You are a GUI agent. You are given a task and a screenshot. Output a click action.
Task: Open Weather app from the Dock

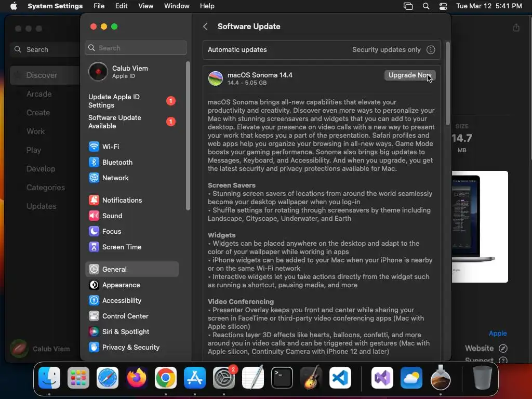tap(411, 378)
